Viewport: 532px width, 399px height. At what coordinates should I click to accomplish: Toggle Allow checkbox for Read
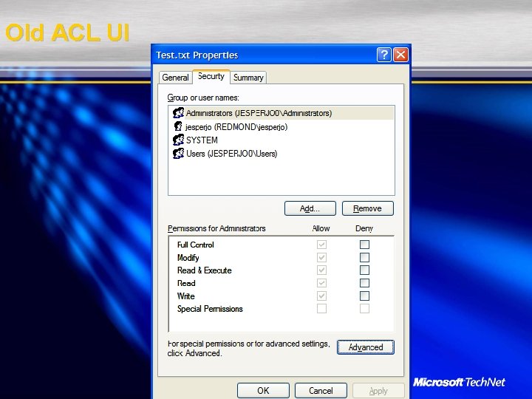321,283
